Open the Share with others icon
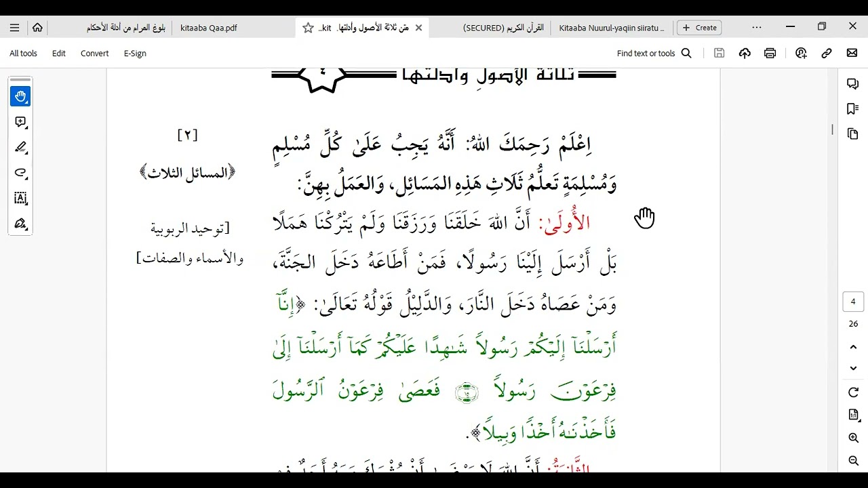The image size is (868, 488). [801, 54]
